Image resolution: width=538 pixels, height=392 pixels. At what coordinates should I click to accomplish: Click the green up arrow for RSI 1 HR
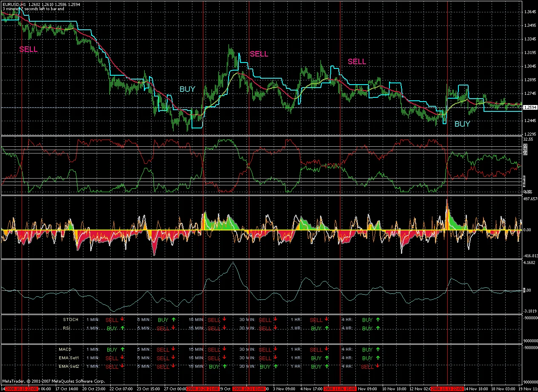pyautogui.click(x=326, y=328)
